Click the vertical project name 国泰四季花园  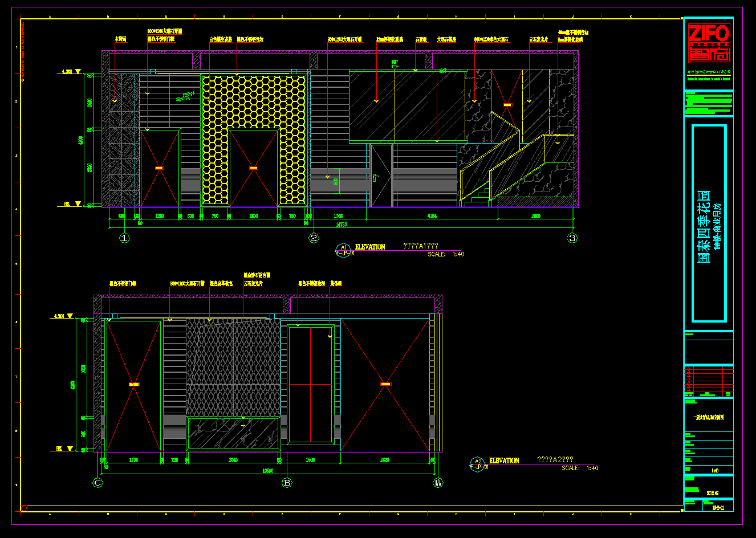point(705,227)
